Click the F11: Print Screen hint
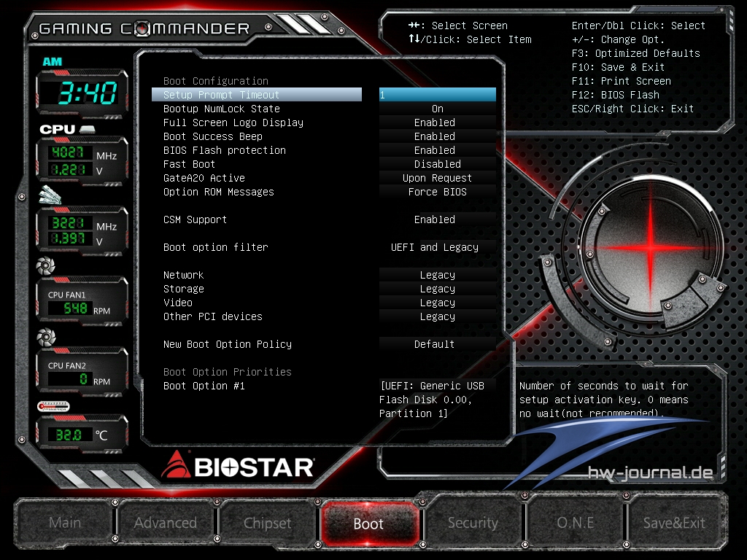 pos(622,80)
